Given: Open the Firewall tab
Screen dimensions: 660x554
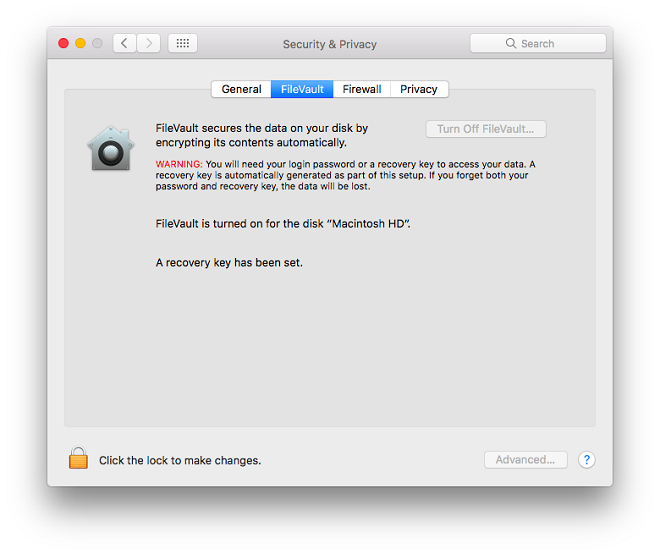Looking at the screenshot, I should tap(362, 89).
